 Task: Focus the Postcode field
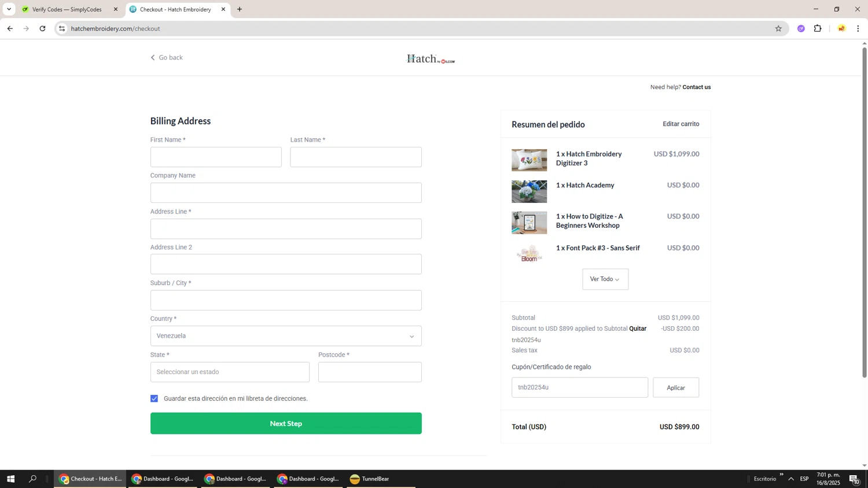(370, 372)
